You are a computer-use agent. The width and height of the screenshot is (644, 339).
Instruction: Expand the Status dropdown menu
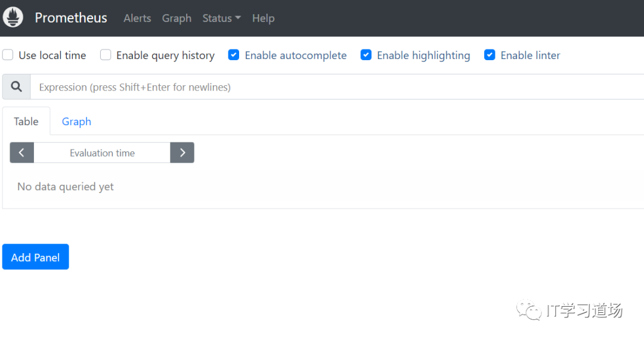(221, 18)
